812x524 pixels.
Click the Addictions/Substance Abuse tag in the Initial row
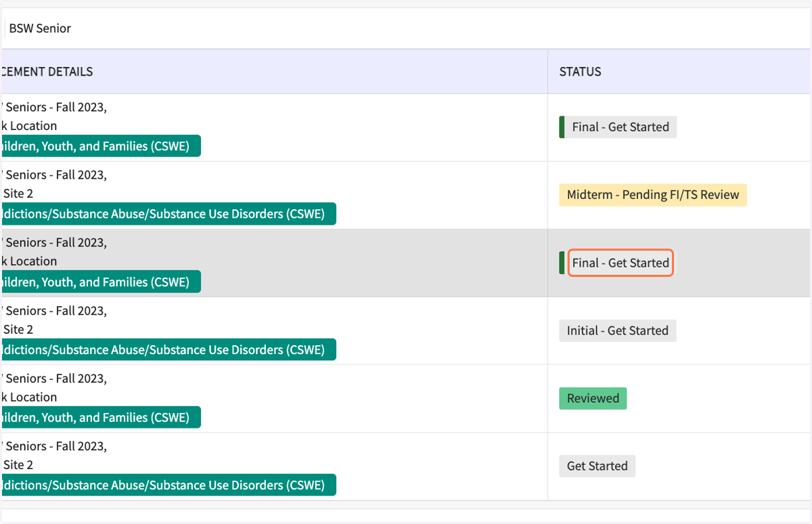[168, 350]
